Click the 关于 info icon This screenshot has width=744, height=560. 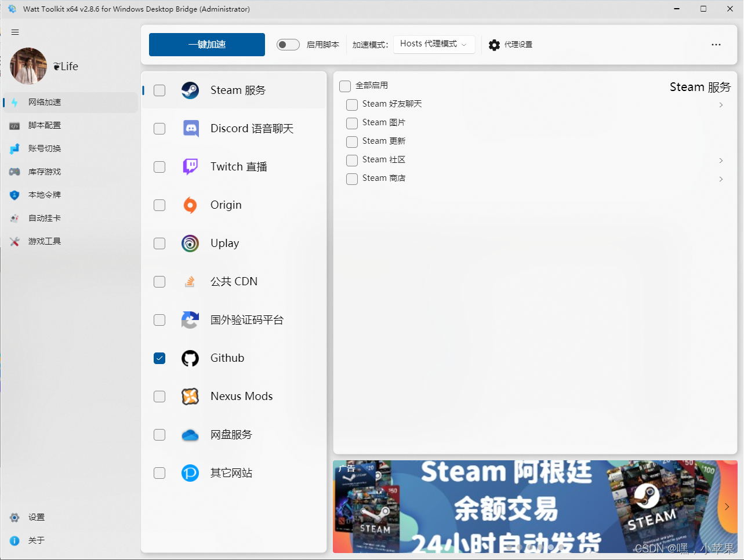pos(14,541)
